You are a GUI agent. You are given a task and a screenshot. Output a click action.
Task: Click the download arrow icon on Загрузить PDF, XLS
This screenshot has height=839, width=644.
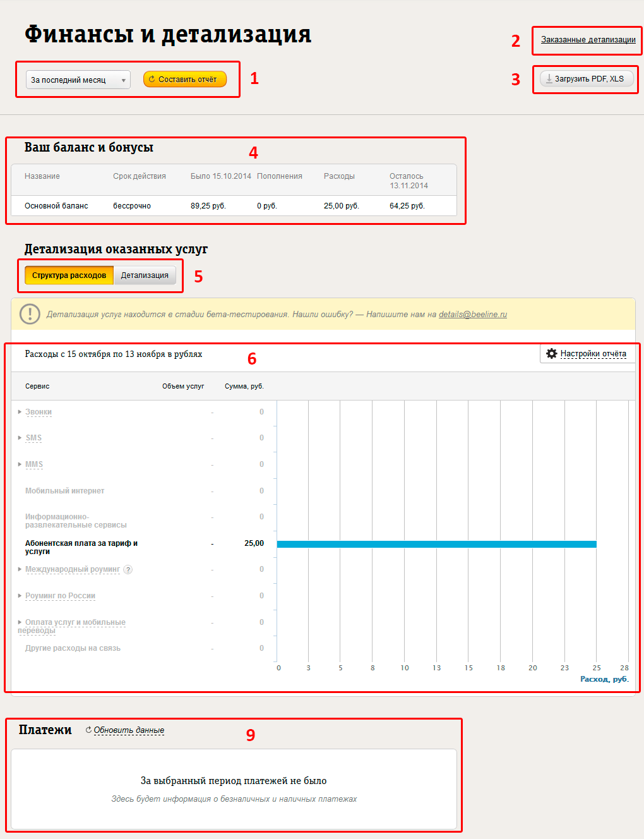549,79
